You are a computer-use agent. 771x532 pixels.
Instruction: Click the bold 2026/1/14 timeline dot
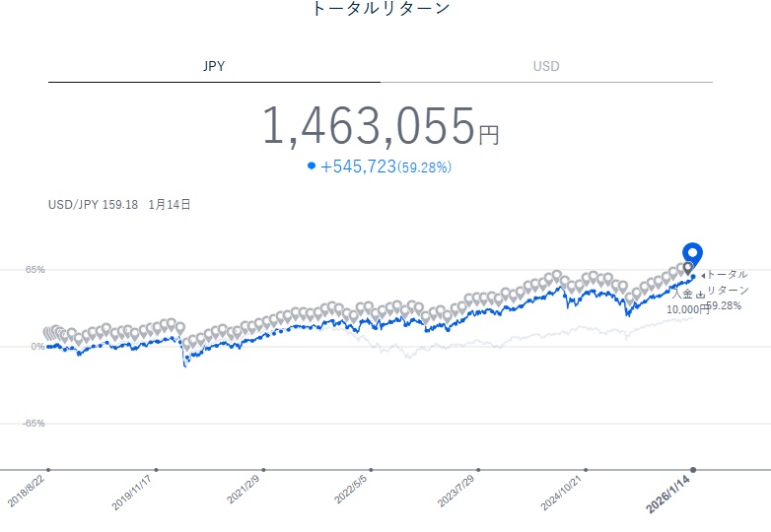click(x=693, y=470)
